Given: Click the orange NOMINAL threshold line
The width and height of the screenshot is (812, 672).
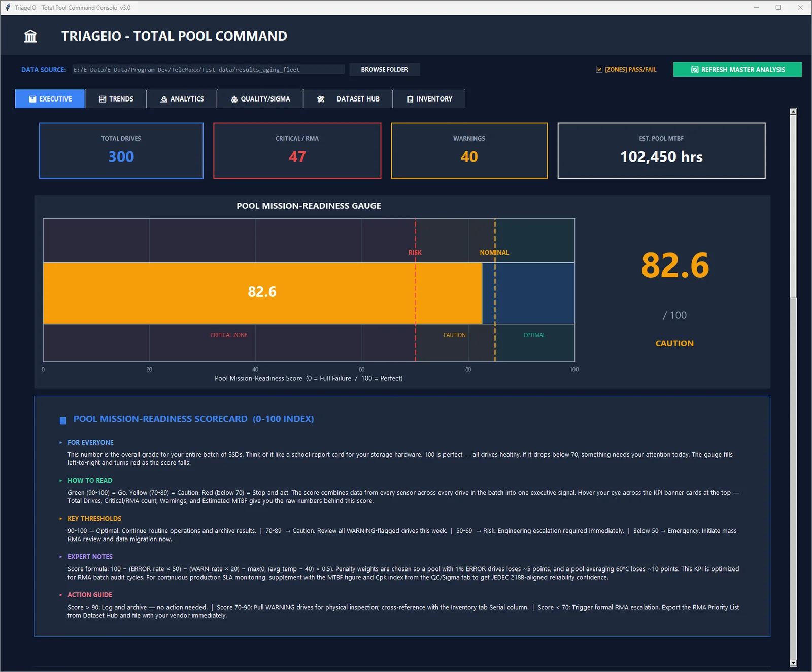Looking at the screenshot, I should point(495,290).
